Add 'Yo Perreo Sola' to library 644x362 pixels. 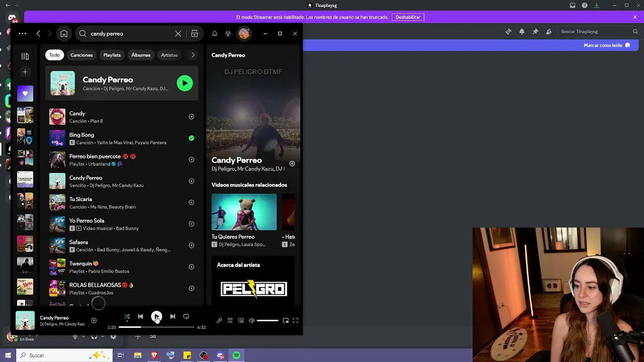tap(191, 224)
